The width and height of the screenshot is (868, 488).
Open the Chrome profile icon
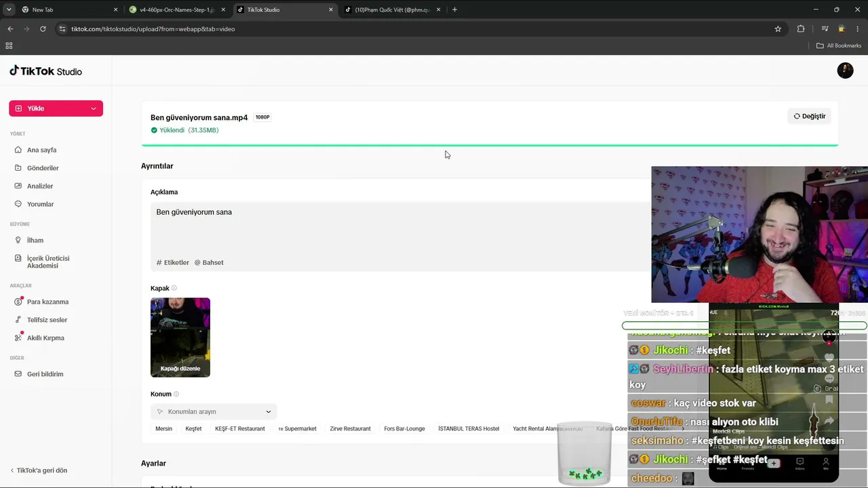point(842,29)
